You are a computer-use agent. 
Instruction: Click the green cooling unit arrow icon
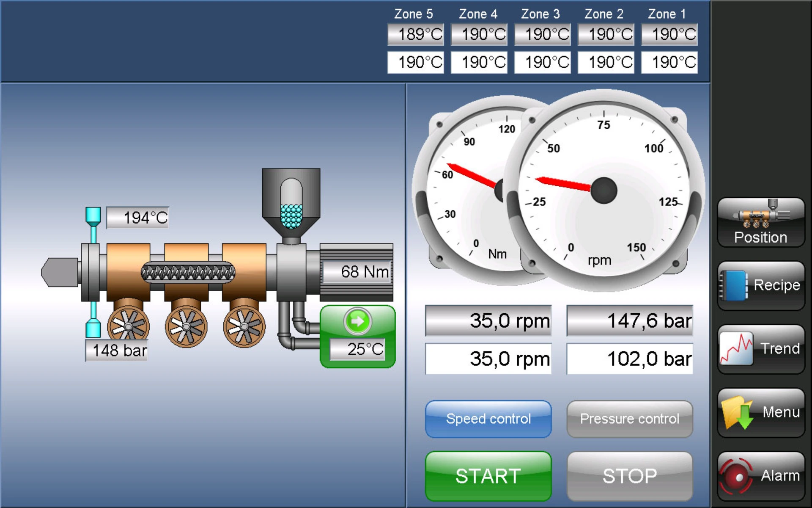tap(358, 321)
